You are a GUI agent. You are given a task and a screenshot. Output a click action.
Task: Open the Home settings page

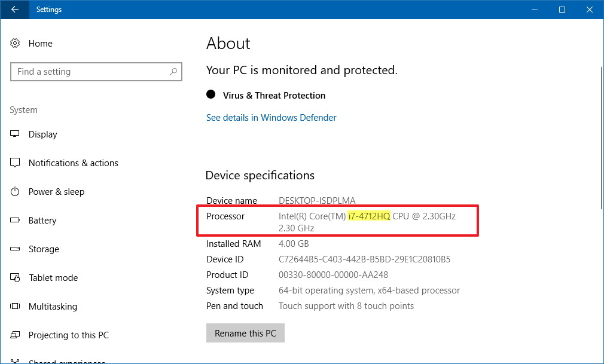(41, 44)
